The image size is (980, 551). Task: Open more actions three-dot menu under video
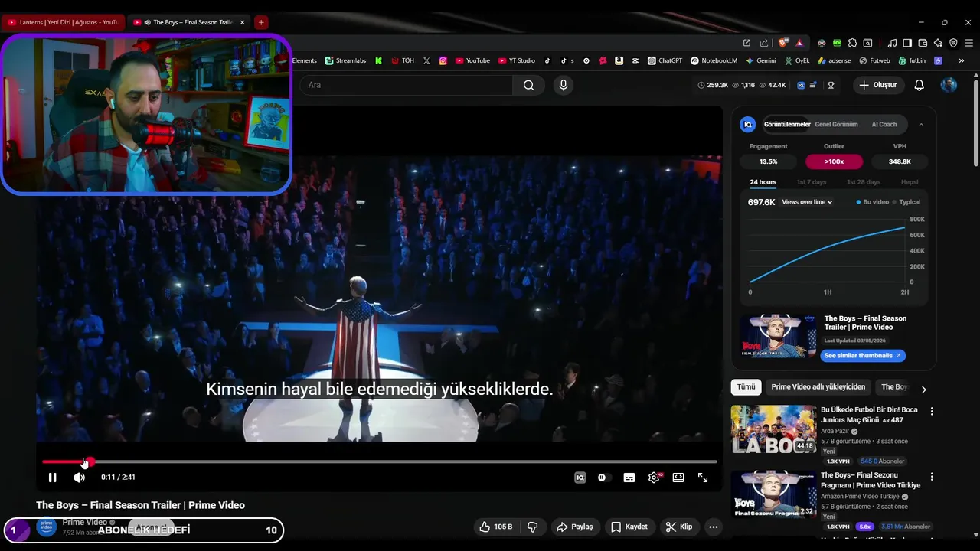[x=714, y=527]
